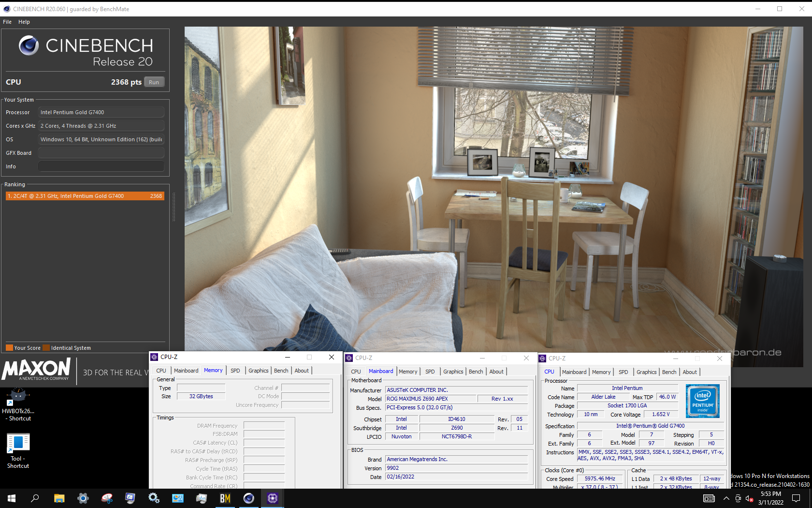Viewport: 812px width, 508px height.
Task: Open the blue gear app in the taskbar
Action: pos(83,498)
